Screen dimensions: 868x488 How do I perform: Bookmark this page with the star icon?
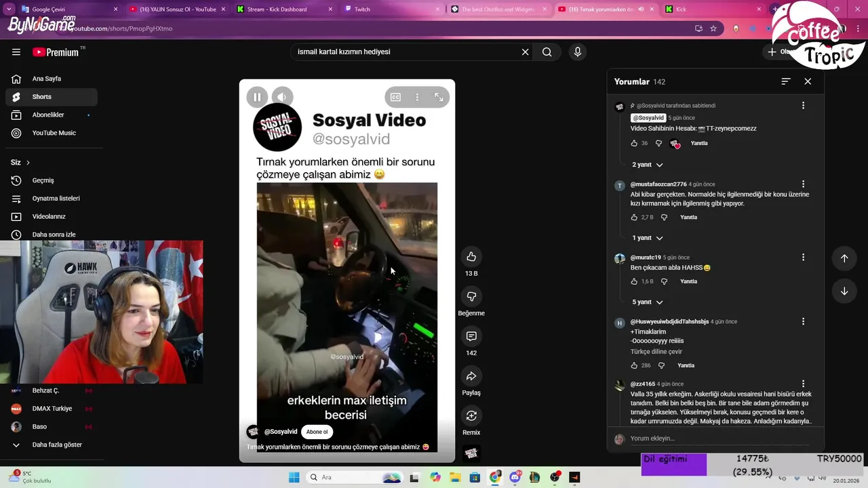(713, 28)
